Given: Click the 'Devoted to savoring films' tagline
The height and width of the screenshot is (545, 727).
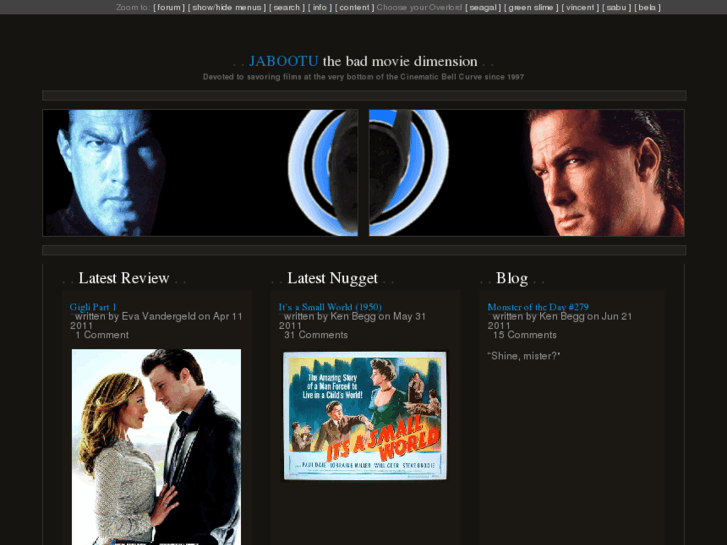Looking at the screenshot, I should tap(364, 77).
